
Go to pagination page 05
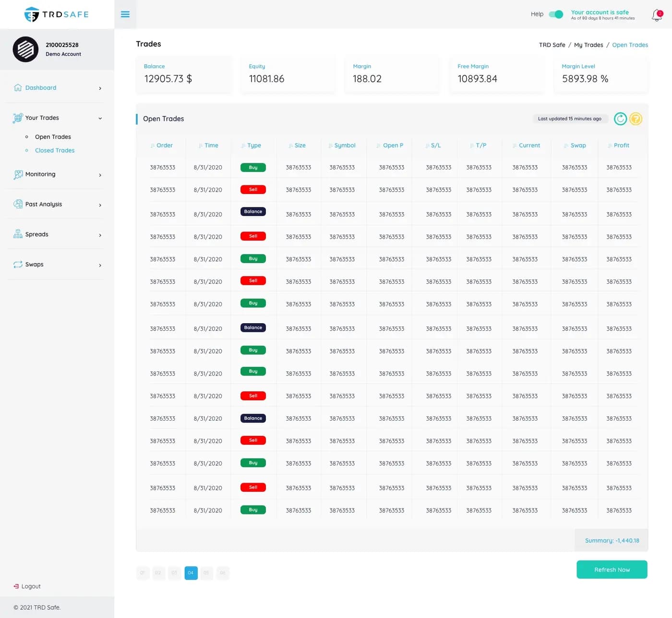(206, 573)
